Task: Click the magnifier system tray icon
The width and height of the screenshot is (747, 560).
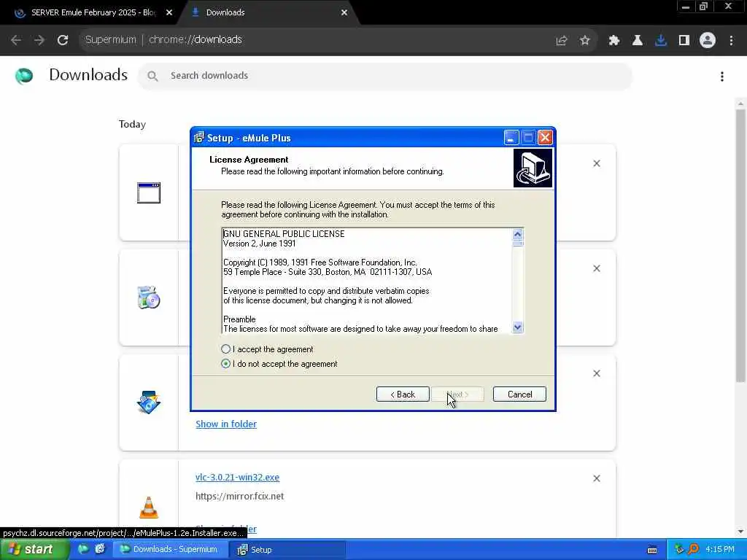Action: 694,550
